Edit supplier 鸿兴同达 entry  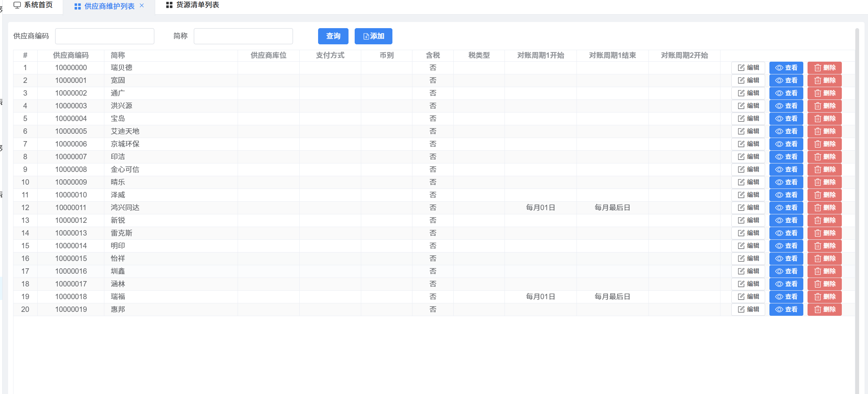pos(748,208)
